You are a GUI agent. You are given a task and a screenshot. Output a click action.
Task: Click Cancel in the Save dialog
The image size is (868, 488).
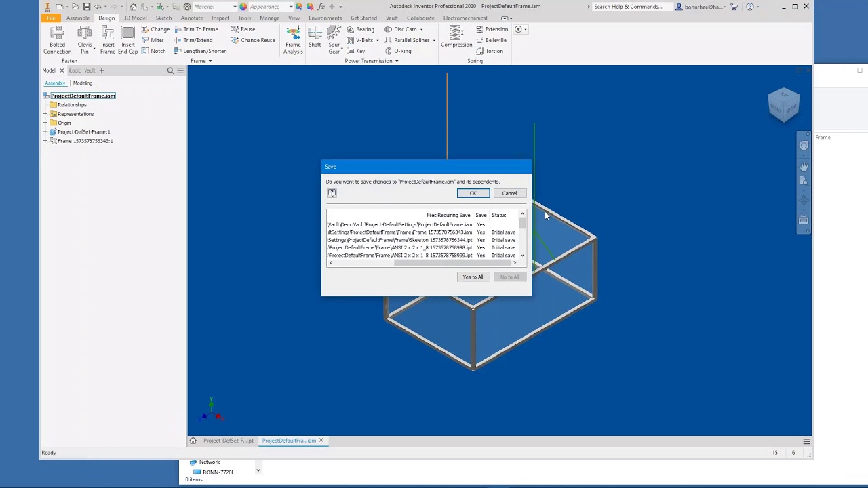pos(509,194)
